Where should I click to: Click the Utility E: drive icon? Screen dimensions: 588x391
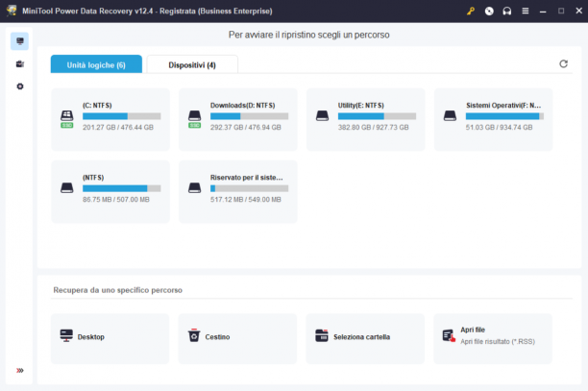coord(322,115)
